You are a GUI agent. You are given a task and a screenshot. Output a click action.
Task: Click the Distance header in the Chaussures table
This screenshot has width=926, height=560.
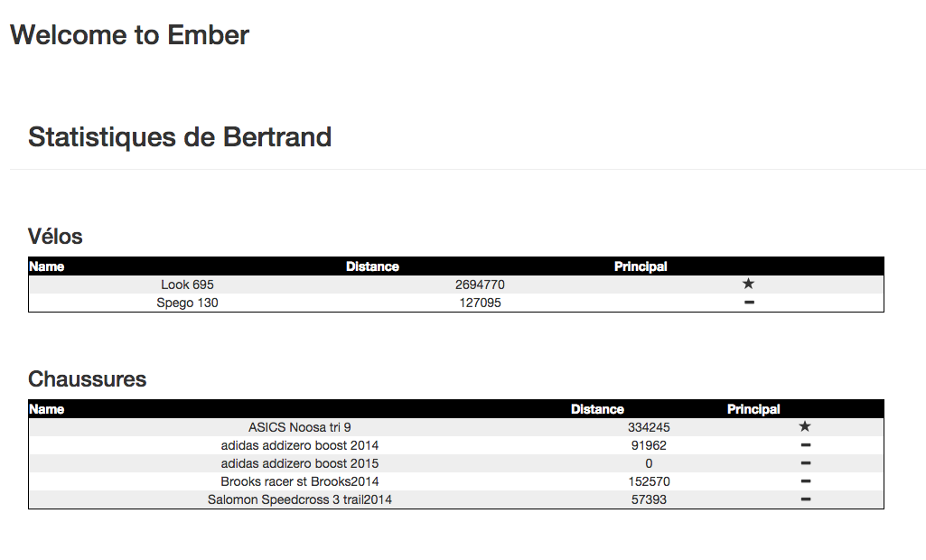(x=597, y=409)
